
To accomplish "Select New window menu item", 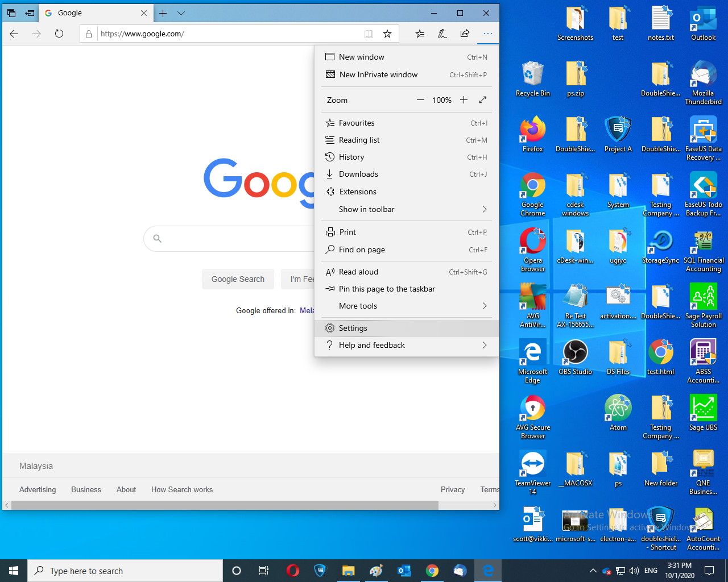I will coord(407,57).
